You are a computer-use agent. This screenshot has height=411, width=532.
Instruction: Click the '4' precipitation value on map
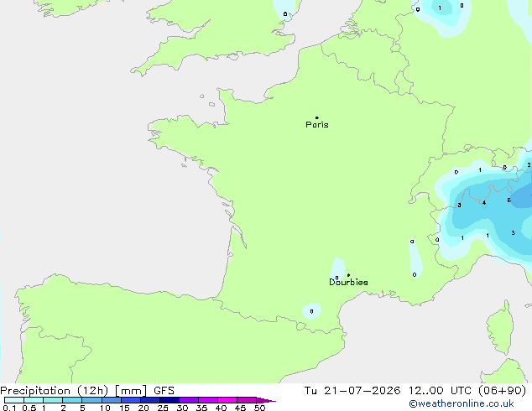pos(484,203)
